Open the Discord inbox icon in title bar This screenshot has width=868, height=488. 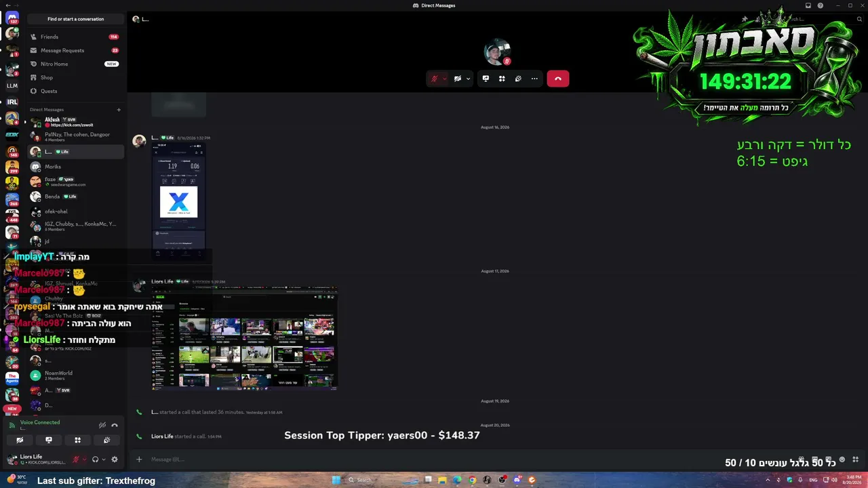coord(808,5)
